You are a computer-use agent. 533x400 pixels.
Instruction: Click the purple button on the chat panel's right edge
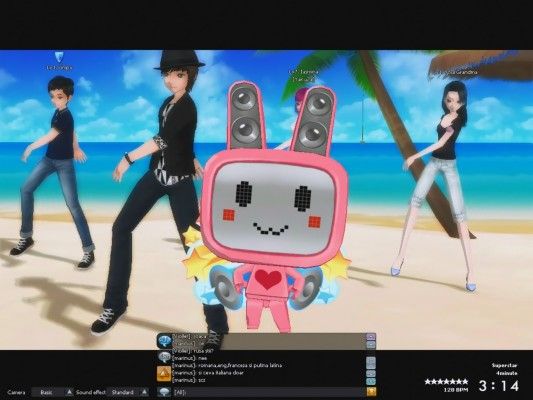[371, 337]
